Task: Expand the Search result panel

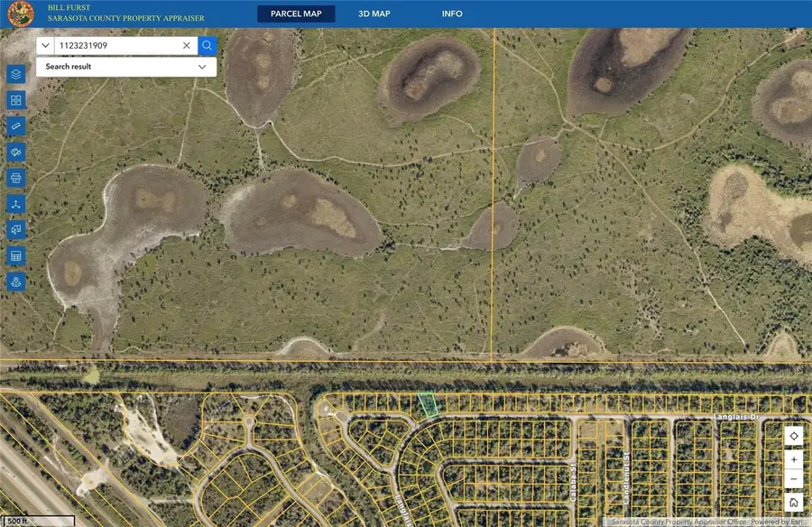Action: coord(126,67)
